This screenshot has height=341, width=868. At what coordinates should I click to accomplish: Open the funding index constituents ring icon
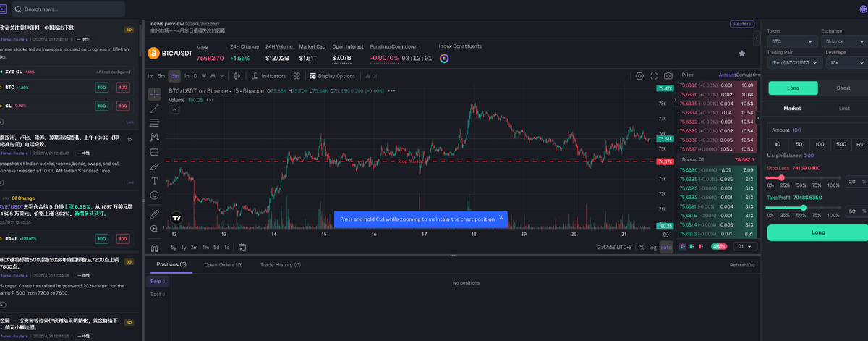(444, 58)
